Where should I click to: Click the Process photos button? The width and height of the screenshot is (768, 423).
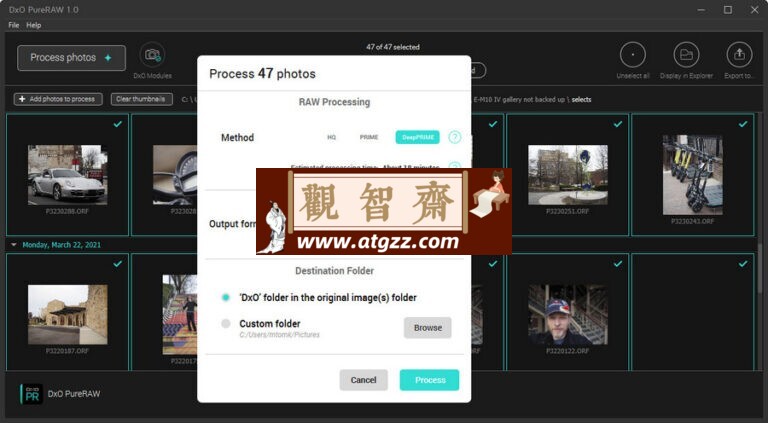point(72,58)
